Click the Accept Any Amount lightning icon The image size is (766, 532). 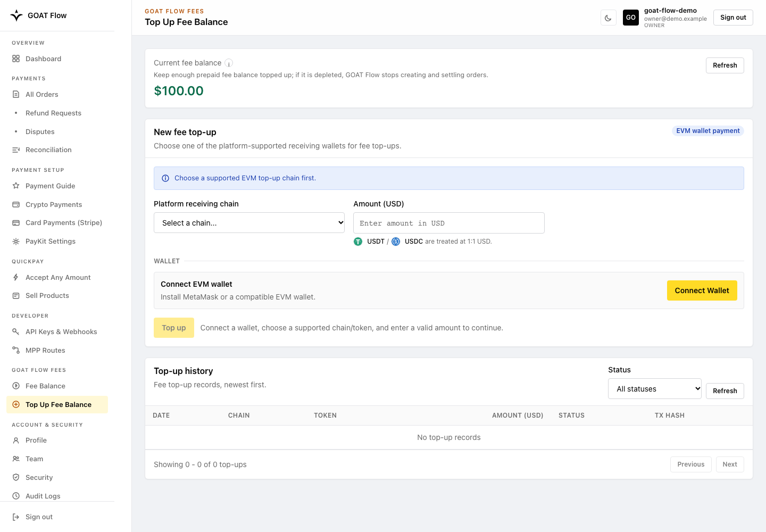tap(16, 277)
